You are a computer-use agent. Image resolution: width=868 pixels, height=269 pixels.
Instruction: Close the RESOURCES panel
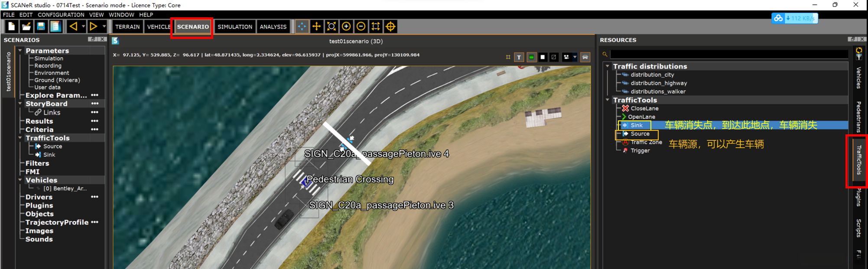[x=861, y=39]
